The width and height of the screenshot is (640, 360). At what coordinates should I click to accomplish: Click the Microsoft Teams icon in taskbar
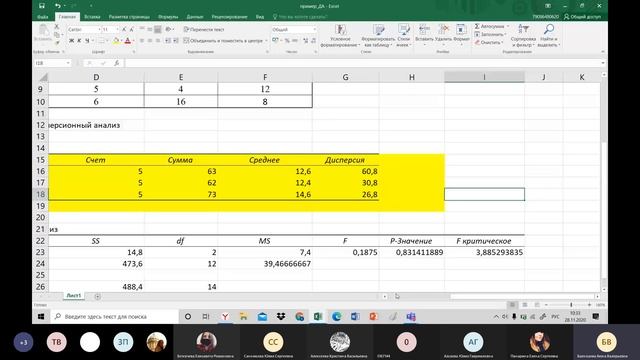click(411, 316)
